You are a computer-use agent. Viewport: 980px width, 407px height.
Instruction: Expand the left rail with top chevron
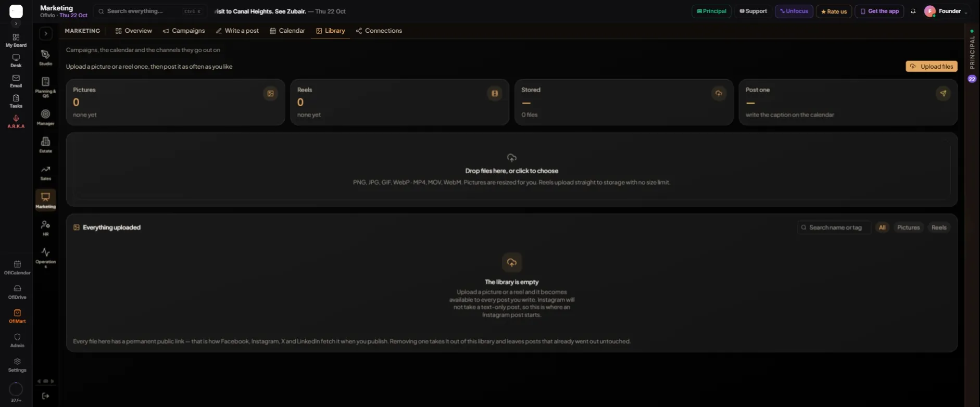(x=16, y=24)
